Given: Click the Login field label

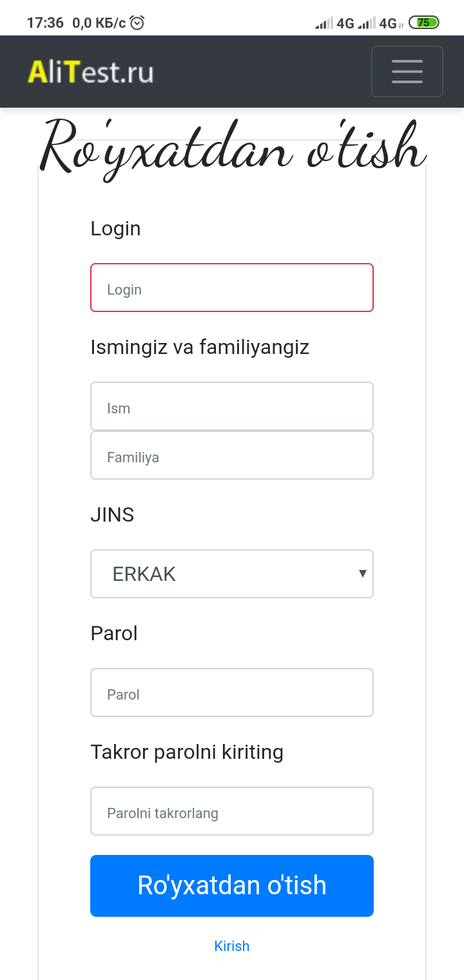Looking at the screenshot, I should [116, 229].
